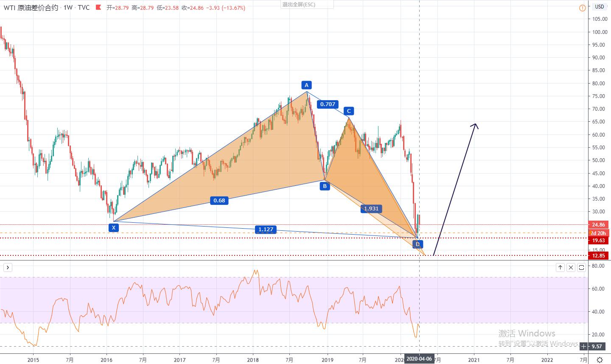The image size is (611, 364).
Task: Click the 24.86 current price label
Action: 599,224
